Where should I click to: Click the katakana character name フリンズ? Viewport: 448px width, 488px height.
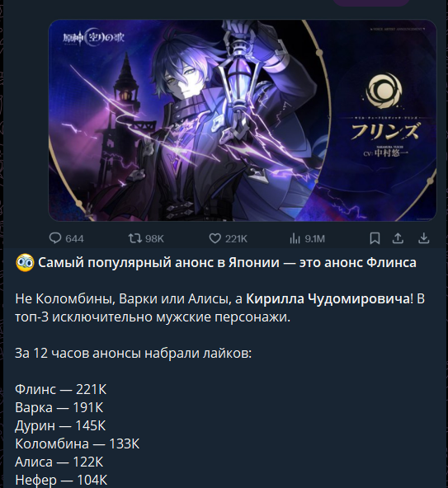click(384, 131)
